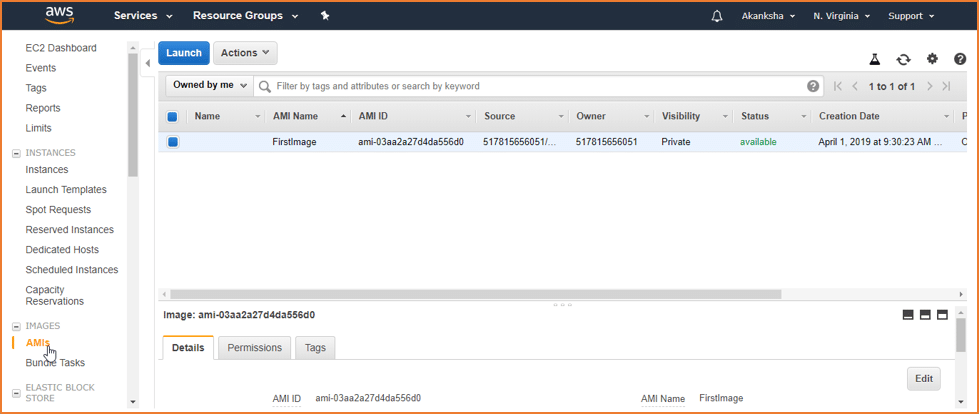
Task: Open Spot Requests in sidebar
Action: point(58,209)
